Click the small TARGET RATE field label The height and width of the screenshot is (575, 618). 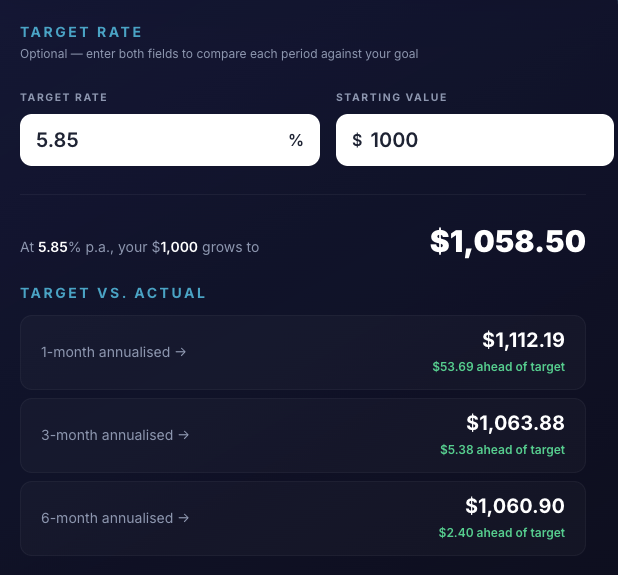(63, 97)
